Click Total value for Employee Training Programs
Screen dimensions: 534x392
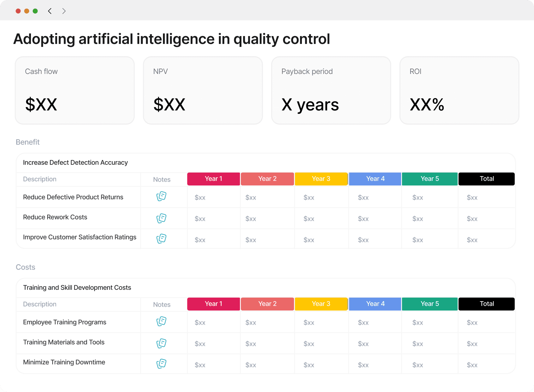click(x=472, y=323)
